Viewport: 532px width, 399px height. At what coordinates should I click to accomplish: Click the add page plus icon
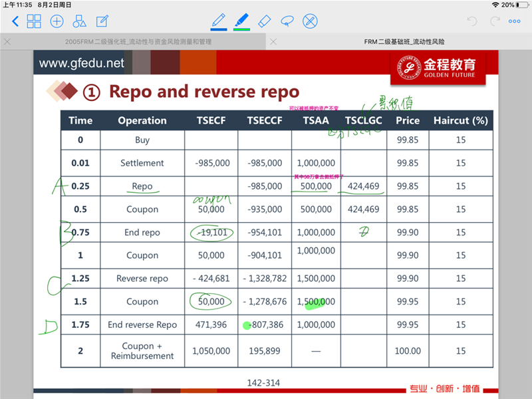click(x=57, y=21)
